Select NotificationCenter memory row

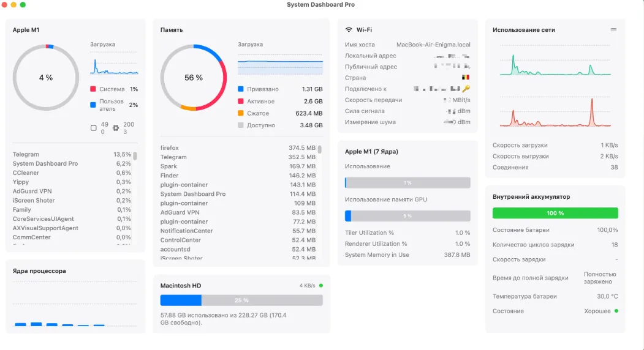pos(238,231)
